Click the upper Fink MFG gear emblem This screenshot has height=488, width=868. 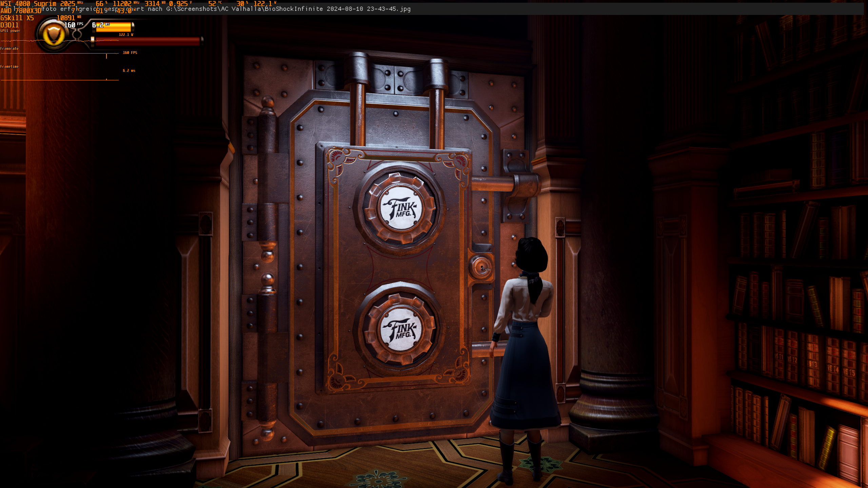click(401, 208)
